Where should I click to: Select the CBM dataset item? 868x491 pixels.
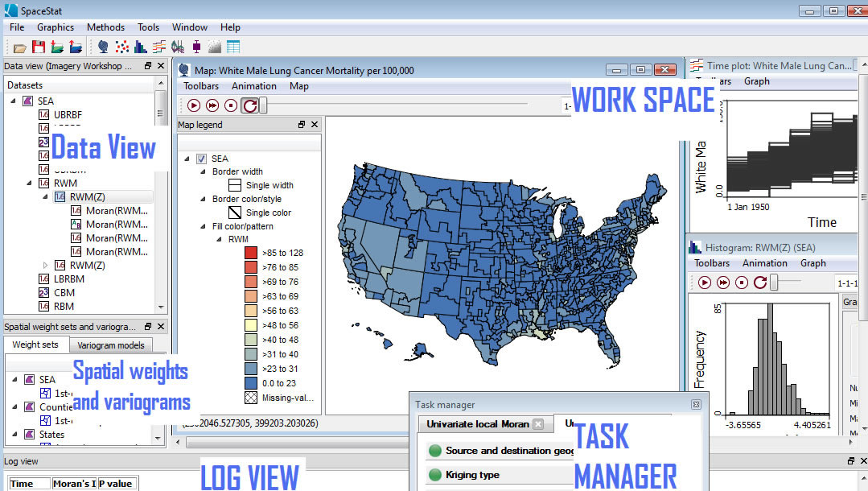coord(64,293)
